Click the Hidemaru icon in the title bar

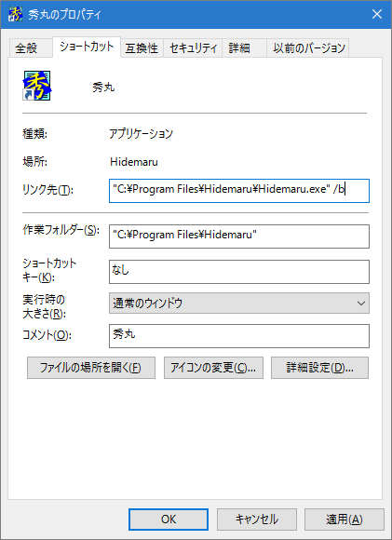[15, 15]
